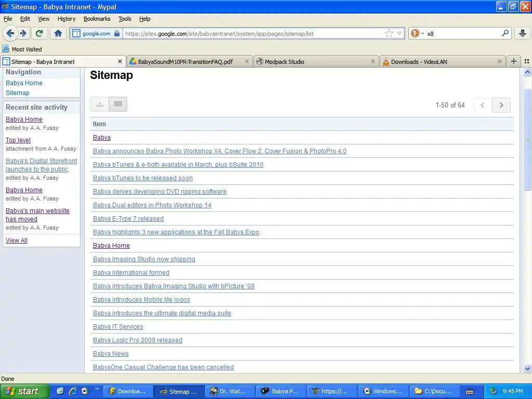Viewport: 532px width, 399px height.
Task: Click the page scrollbar up arrow
Action: (527, 72)
